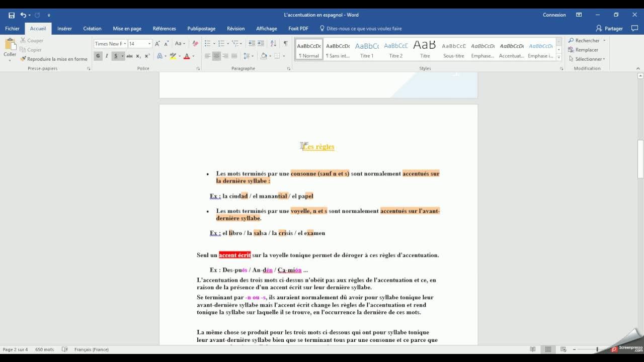Click the Partager share button
This screenshot has height=362, width=644.
pos(609,29)
